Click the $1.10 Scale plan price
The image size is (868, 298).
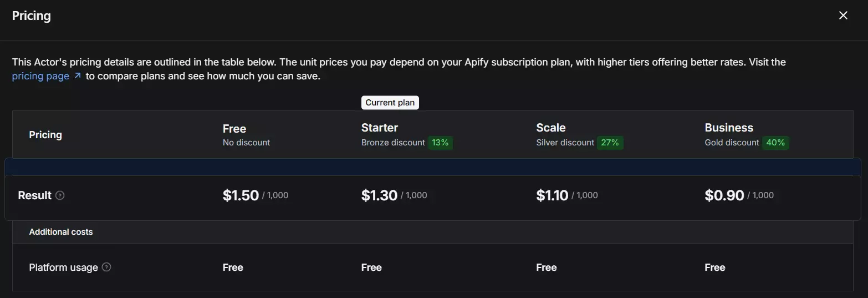point(553,195)
